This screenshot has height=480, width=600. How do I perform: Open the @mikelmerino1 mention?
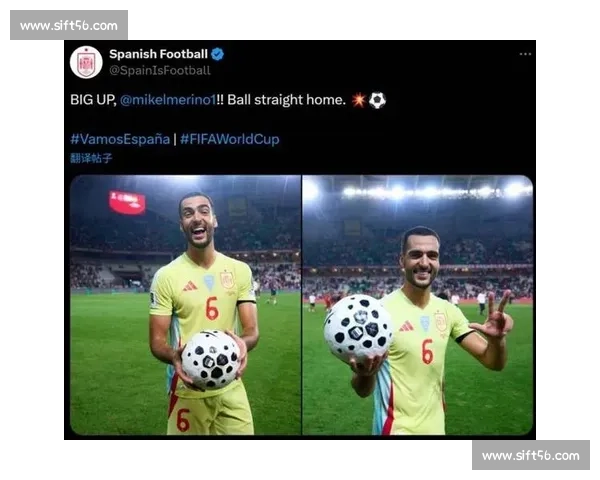click(x=168, y=100)
